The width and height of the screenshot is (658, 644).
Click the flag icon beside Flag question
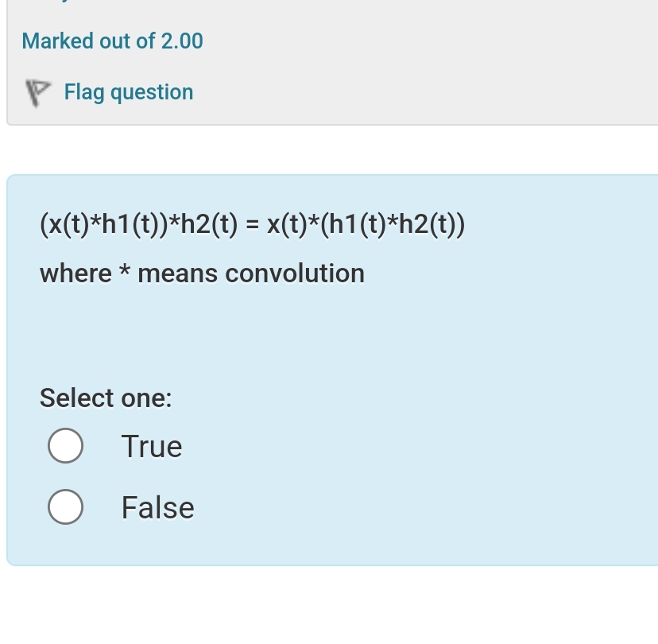[38, 91]
